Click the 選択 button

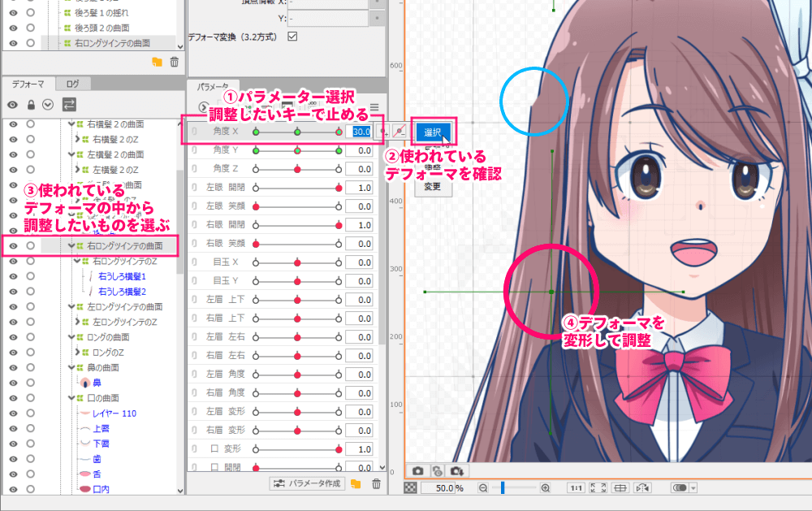[433, 132]
